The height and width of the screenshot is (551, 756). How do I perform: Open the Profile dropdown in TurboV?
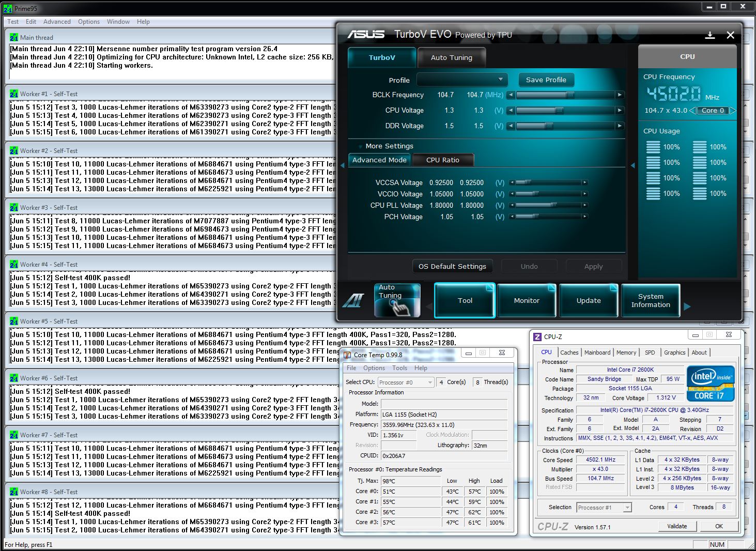[461, 80]
